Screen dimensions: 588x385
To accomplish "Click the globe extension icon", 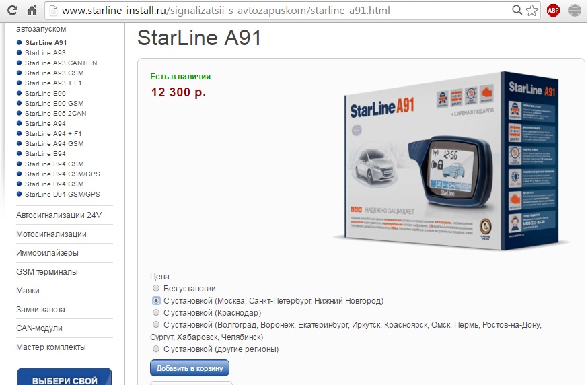I will point(575,11).
